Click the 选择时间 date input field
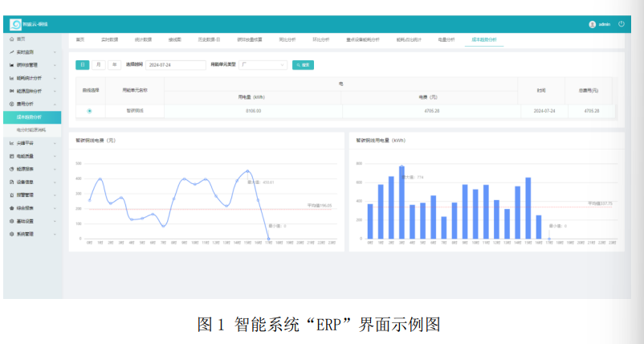The height and width of the screenshot is (344, 644). pos(175,64)
